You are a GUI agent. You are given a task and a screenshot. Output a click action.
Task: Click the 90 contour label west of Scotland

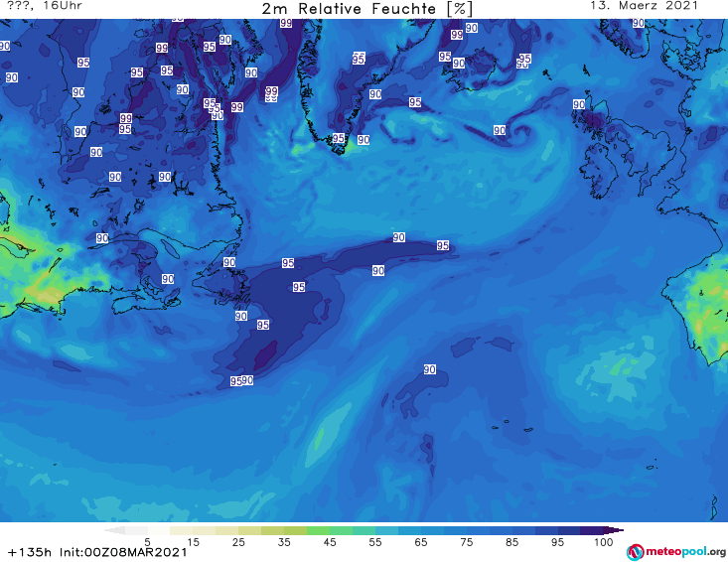[578, 104]
